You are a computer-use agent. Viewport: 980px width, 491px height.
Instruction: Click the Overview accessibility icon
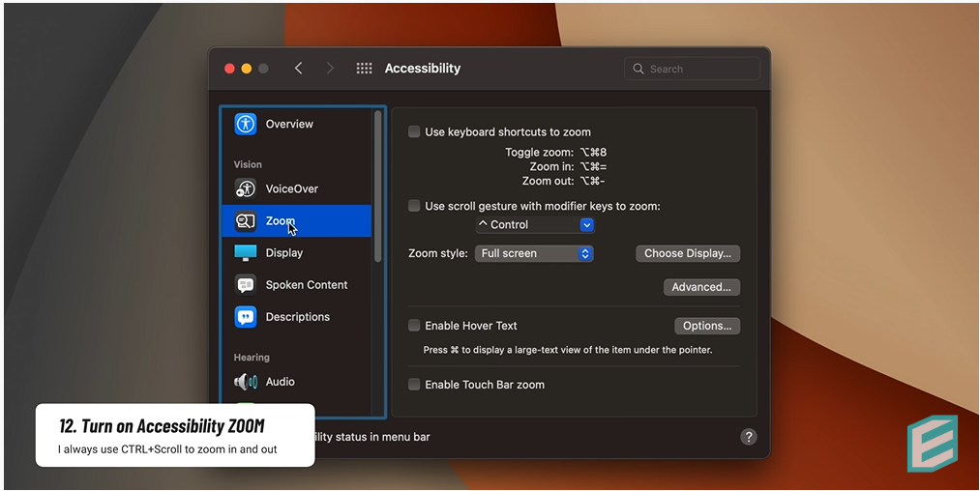click(x=245, y=124)
